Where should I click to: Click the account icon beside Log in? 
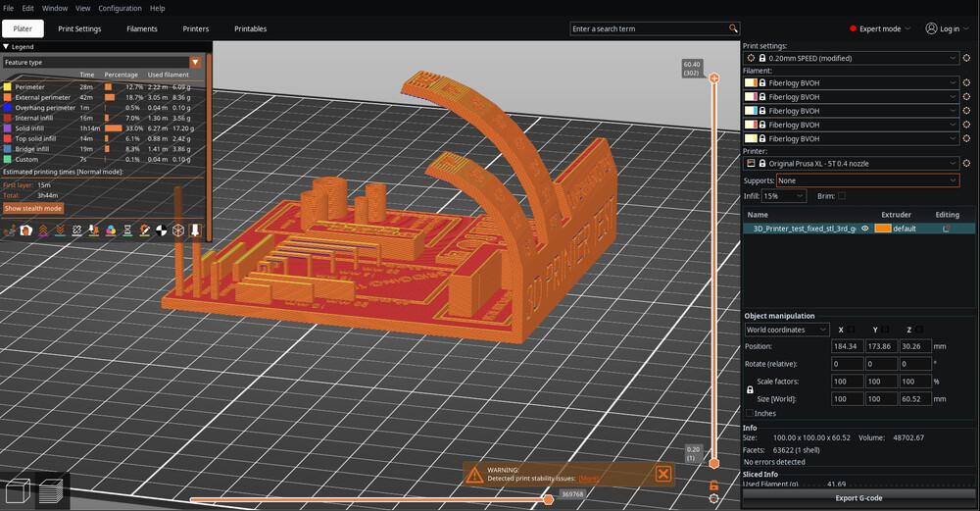(931, 28)
